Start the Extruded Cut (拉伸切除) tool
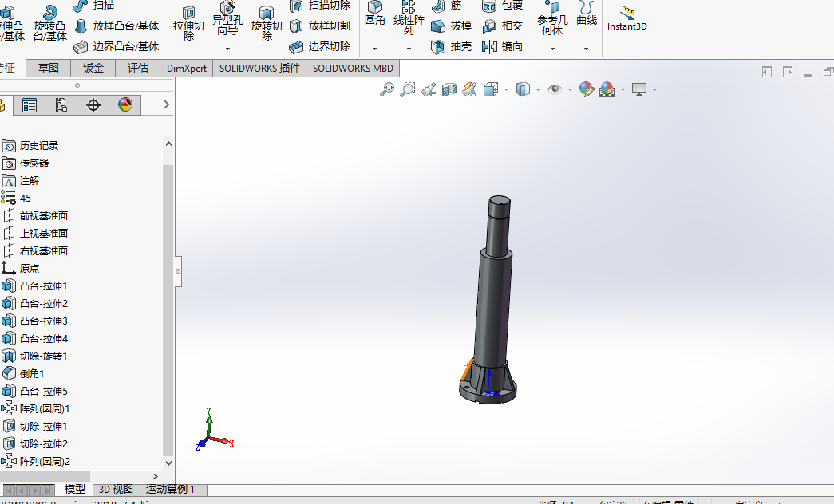This screenshot has width=834, height=504. click(188, 24)
